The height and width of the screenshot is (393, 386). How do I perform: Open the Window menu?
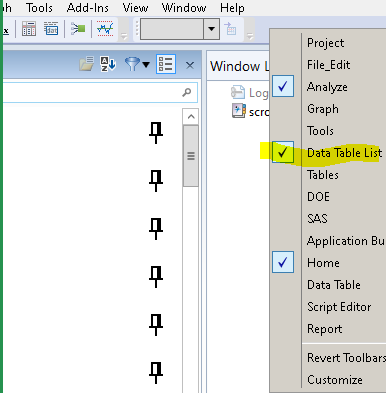pos(184,8)
